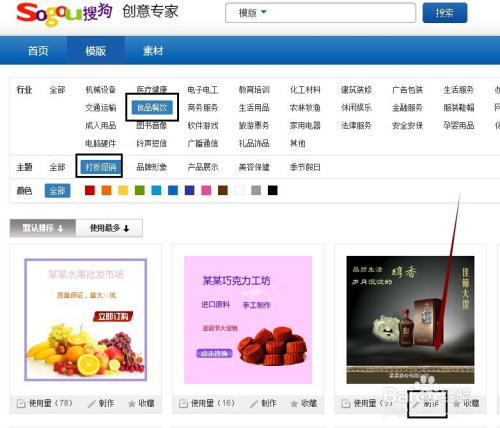500x428 pixels.
Task: Select 全部 in the 主题 row
Action: click(x=57, y=167)
